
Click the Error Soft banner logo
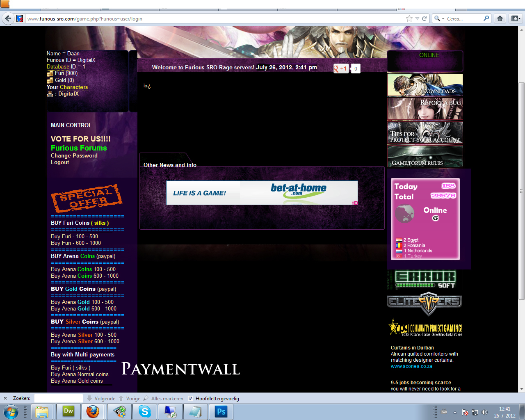[x=425, y=280]
